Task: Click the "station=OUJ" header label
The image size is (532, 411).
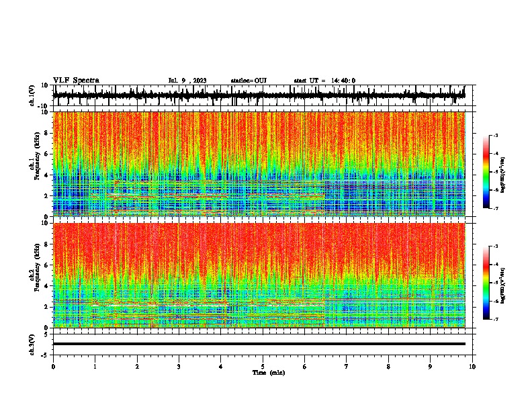Action: click(249, 81)
